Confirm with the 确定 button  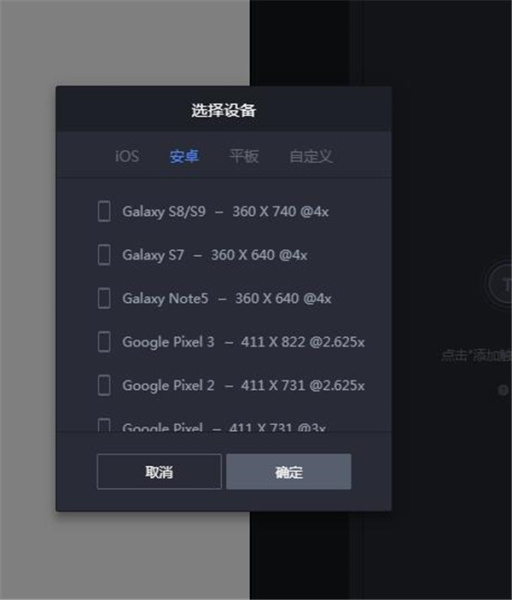click(289, 471)
